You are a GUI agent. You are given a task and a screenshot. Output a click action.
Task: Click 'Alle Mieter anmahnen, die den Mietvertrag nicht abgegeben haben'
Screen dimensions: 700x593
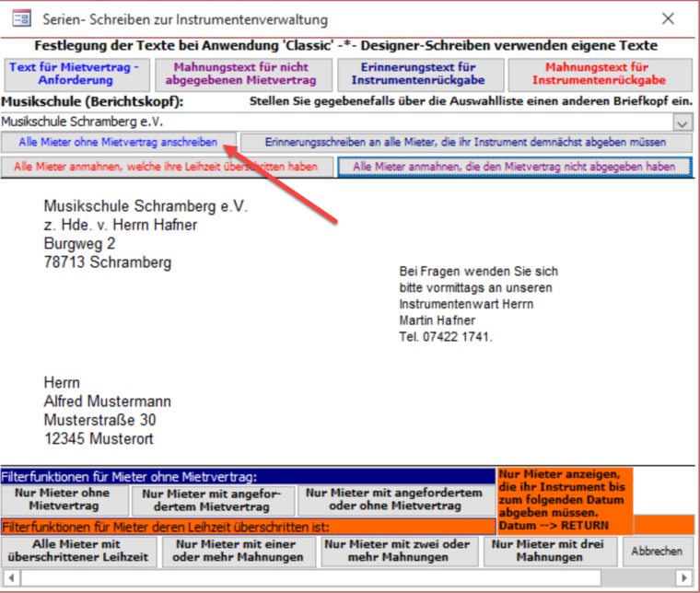[514, 167]
